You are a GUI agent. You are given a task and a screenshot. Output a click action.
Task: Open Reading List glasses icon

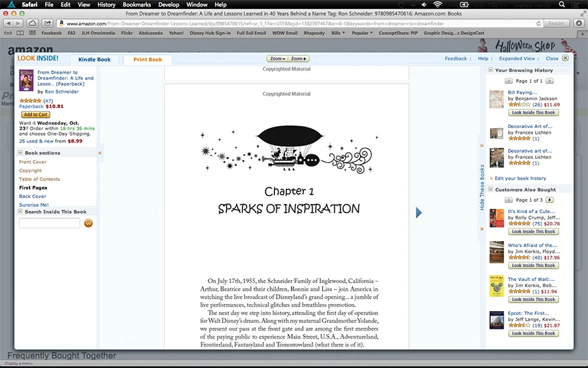[8, 33]
